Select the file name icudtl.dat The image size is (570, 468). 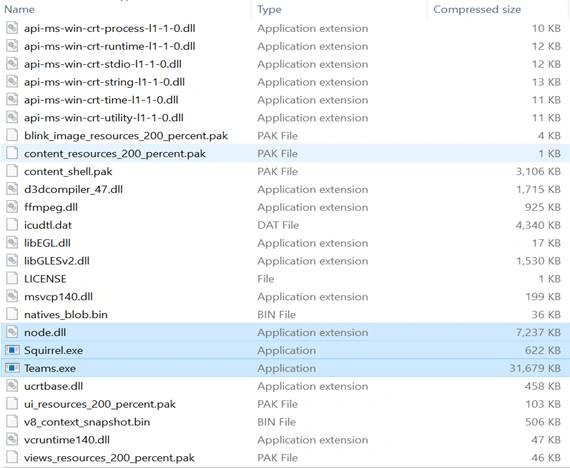48,225
